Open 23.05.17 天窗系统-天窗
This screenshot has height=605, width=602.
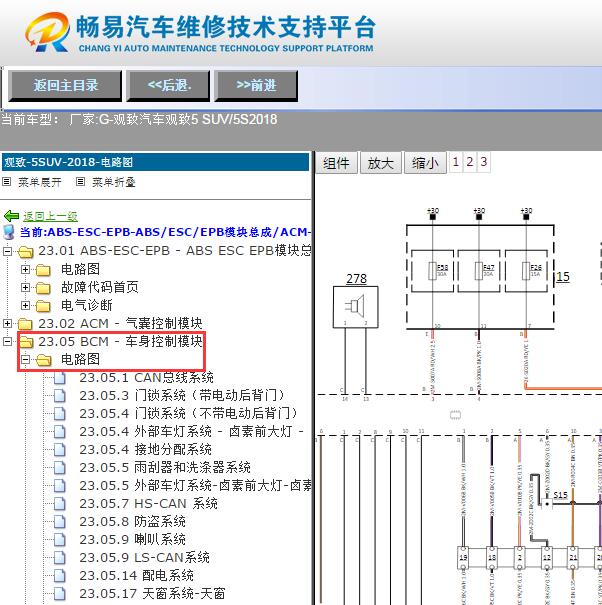coord(152,593)
